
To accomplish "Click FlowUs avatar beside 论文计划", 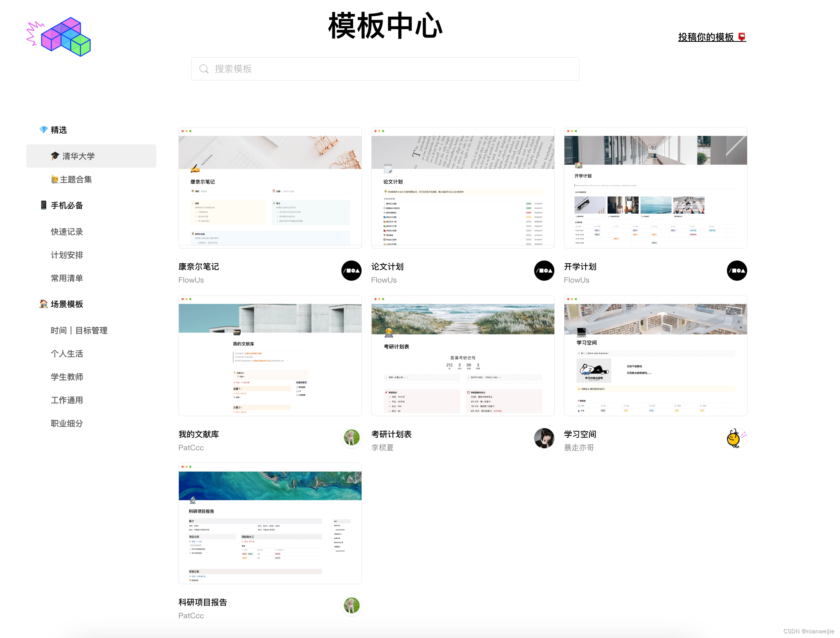I will click(x=544, y=271).
